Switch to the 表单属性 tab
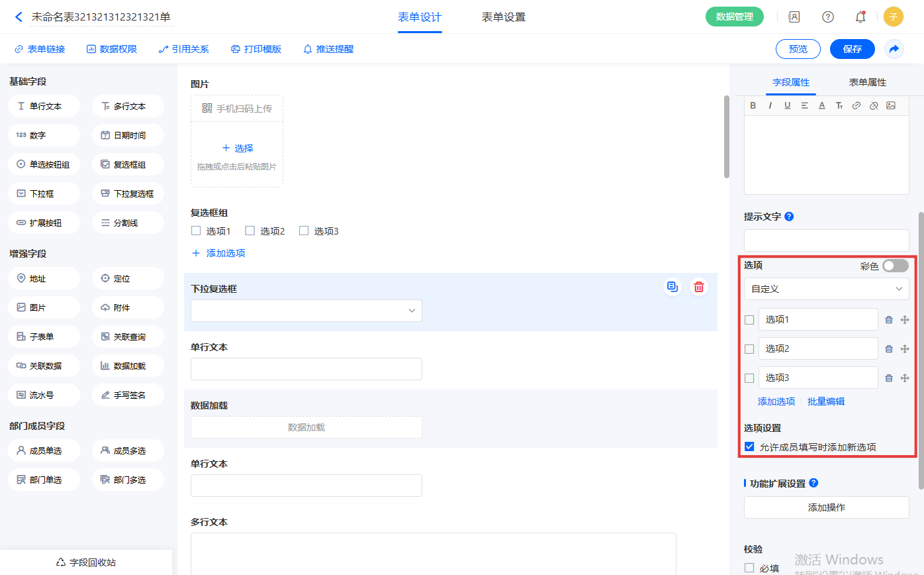The width and height of the screenshot is (924, 575). (x=867, y=83)
